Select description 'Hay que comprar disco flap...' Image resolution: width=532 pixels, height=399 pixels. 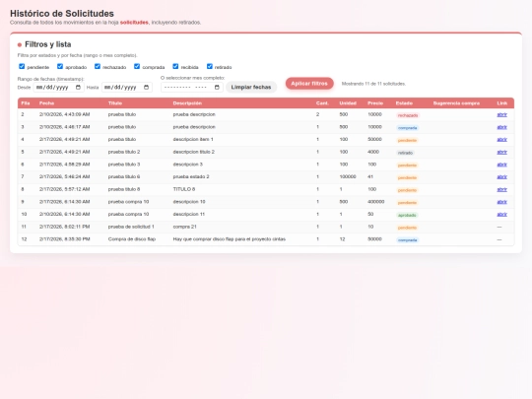pos(230,238)
